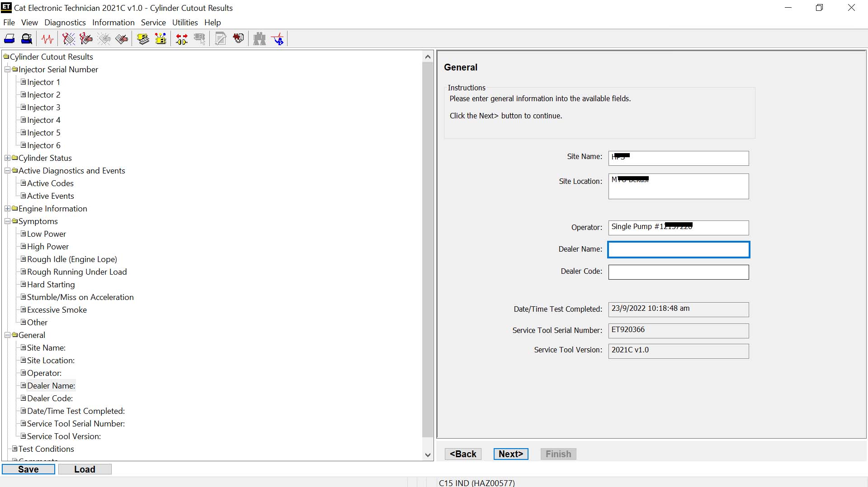View Active Diagnostic Codes via heartbeat icon
Viewport: 868px width, 487px height.
coord(47,38)
